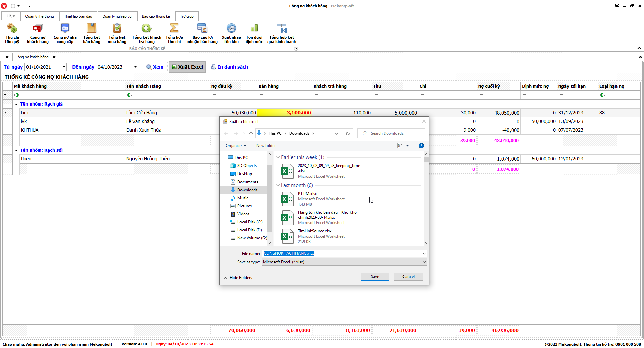Collapse the Last month file group
The width and height of the screenshot is (644, 348).
pos(278,185)
